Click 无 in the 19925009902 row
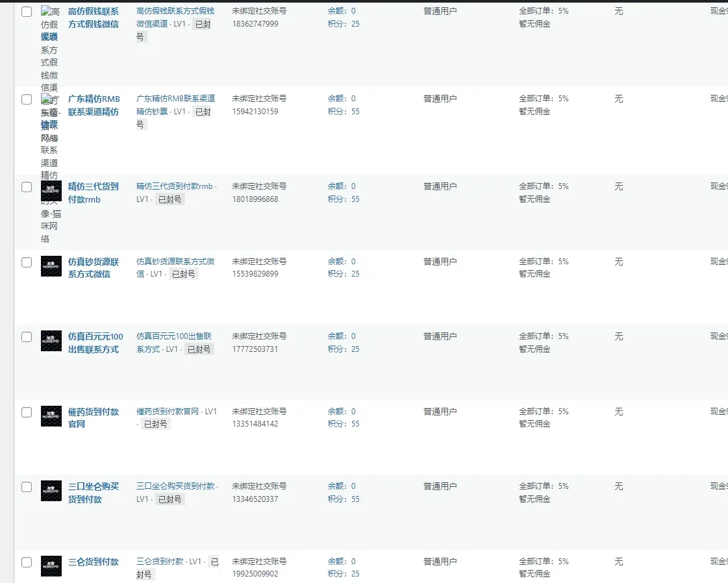The height and width of the screenshot is (583, 728). tap(619, 562)
